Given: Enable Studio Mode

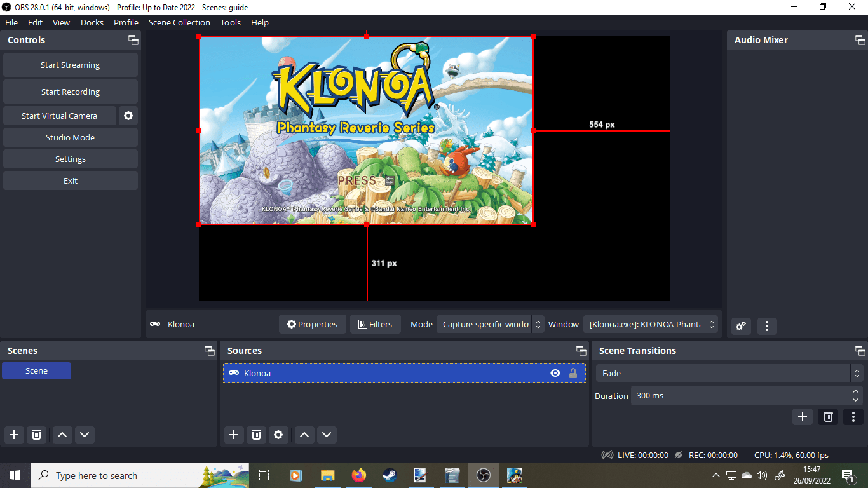Looking at the screenshot, I should click(x=71, y=137).
